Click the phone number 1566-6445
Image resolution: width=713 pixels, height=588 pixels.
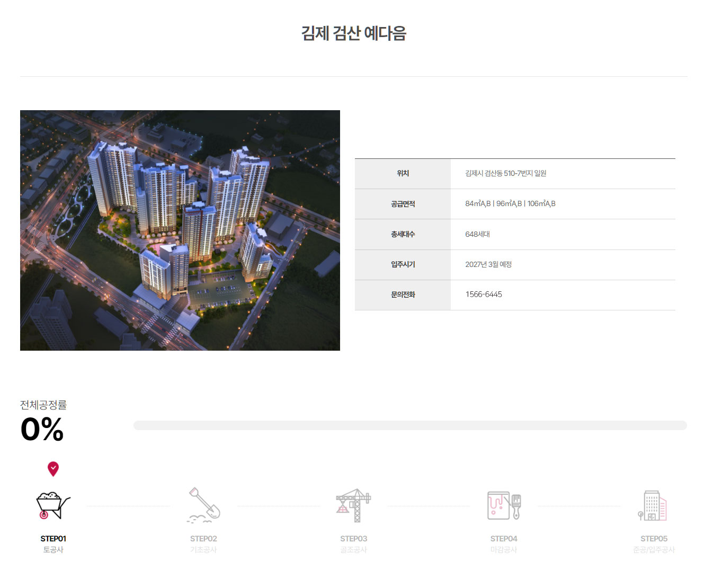pos(484,295)
